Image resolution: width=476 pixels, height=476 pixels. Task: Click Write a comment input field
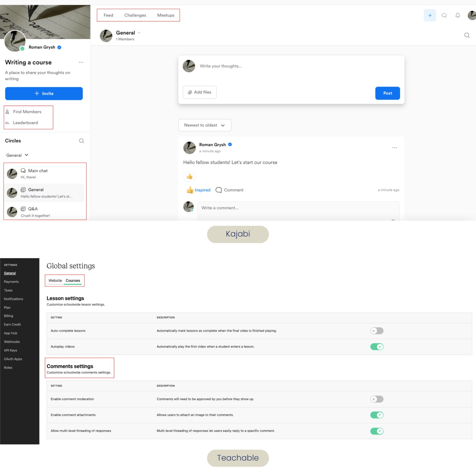pos(298,211)
